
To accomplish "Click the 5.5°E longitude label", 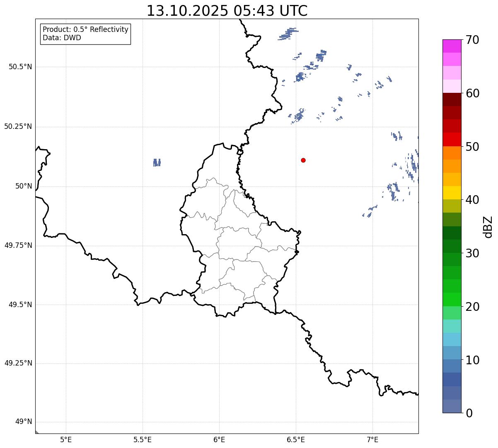I will (x=143, y=440).
